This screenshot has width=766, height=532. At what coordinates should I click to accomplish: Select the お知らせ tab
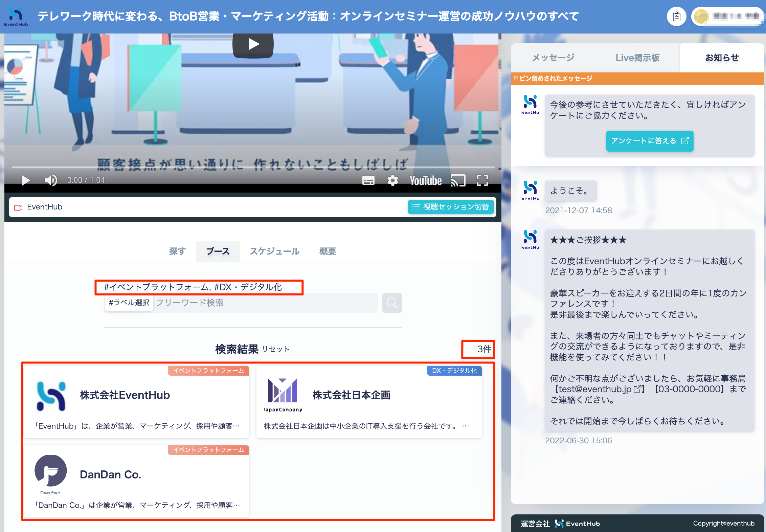[x=722, y=58]
